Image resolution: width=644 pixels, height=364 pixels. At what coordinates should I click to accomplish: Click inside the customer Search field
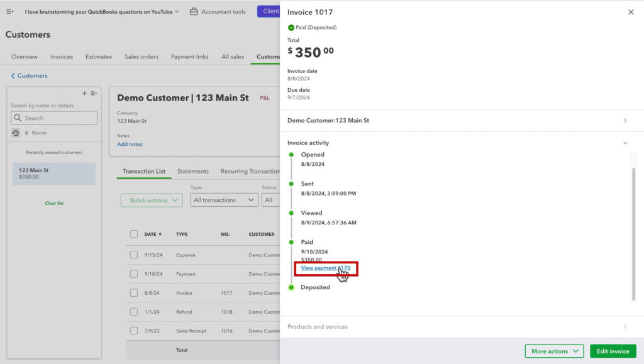pyautogui.click(x=53, y=118)
